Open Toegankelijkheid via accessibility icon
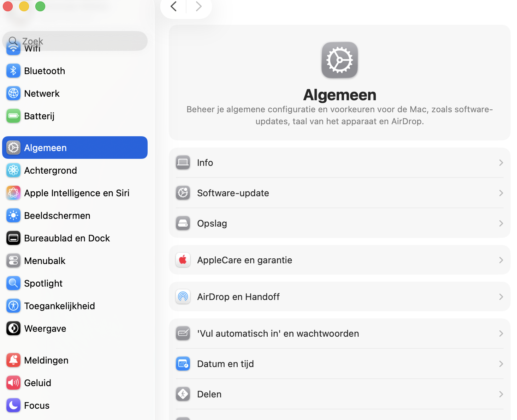The width and height of the screenshot is (517, 420). [x=13, y=306]
